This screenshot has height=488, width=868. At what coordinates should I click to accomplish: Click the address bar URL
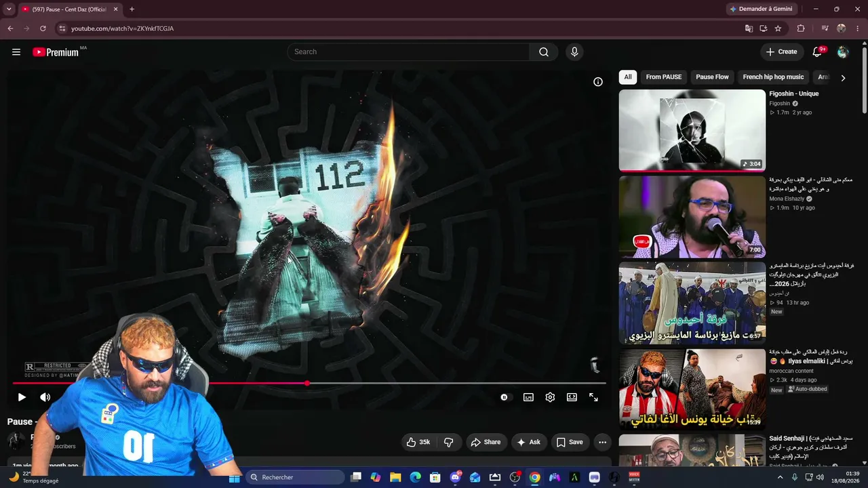(123, 28)
